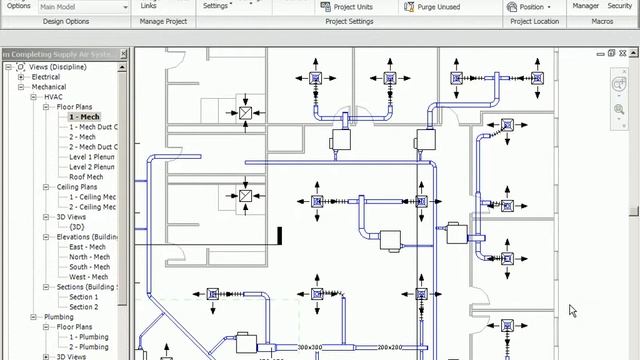Image resolution: width=640 pixels, height=360 pixels.
Task: Collapse the HVAC tree node
Action: click(33, 97)
